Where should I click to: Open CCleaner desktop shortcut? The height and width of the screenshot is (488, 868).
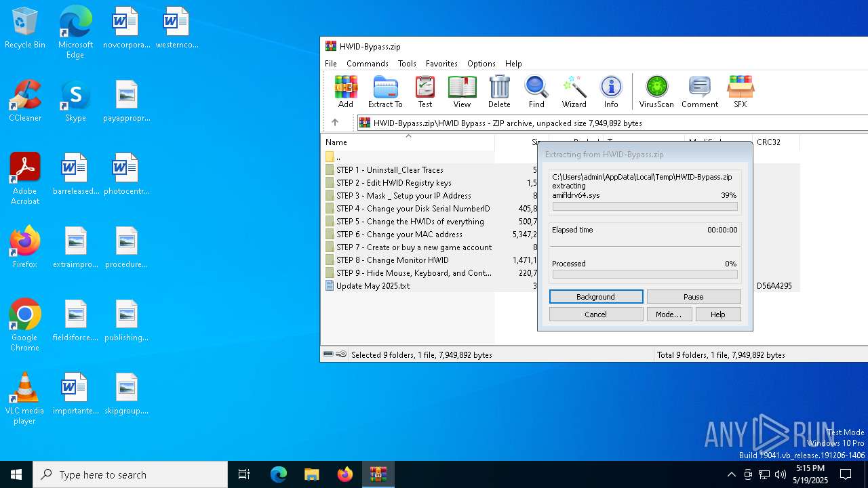coord(25,101)
